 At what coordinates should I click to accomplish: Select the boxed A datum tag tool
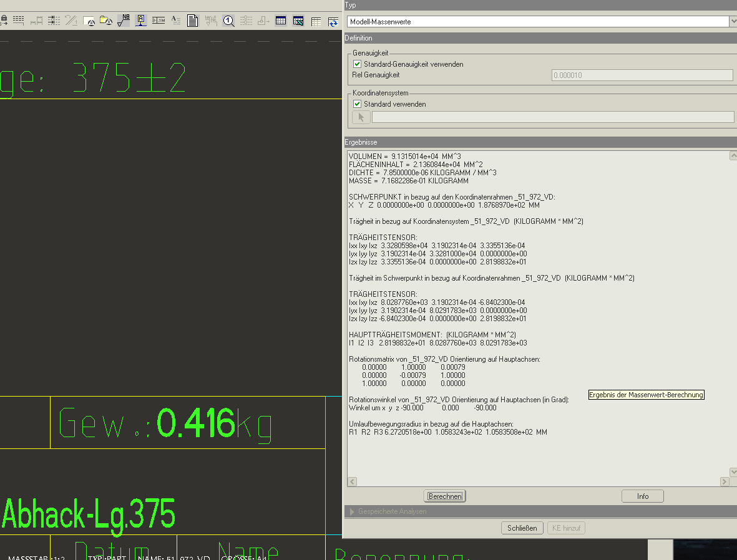pyautogui.click(x=140, y=20)
